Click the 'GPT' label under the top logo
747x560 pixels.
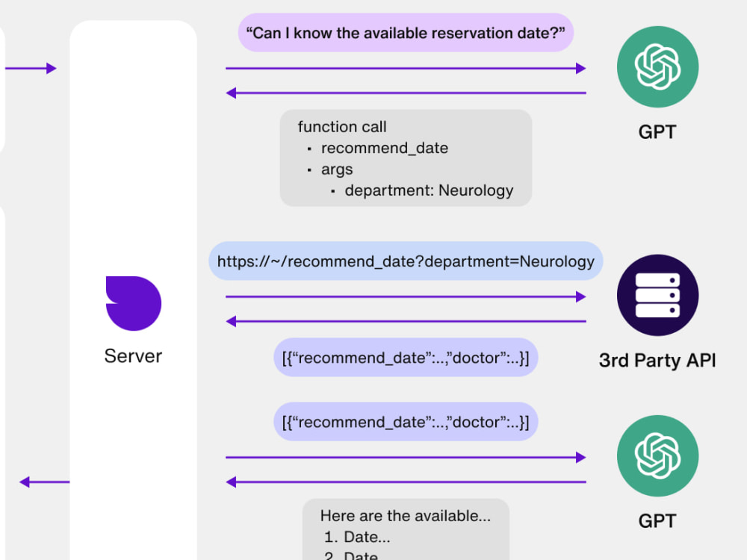(x=657, y=132)
